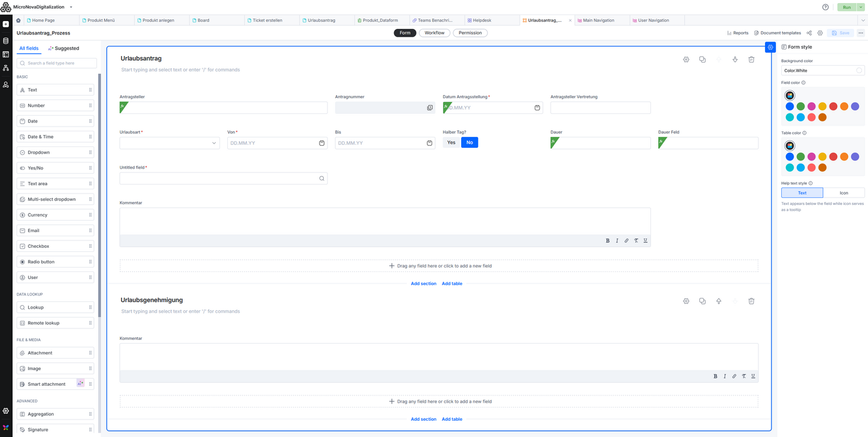868x437 pixels.
Task: Select the Smart attachment field type
Action: [x=55, y=384]
